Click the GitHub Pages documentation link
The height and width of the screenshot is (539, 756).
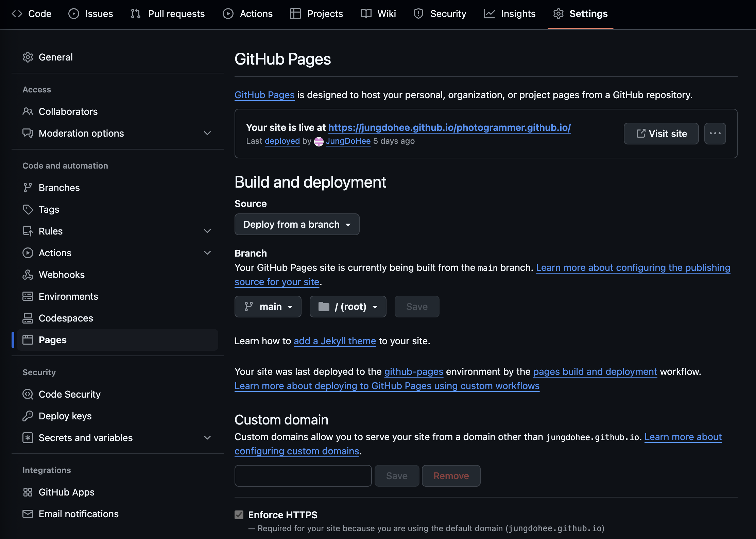264,95
